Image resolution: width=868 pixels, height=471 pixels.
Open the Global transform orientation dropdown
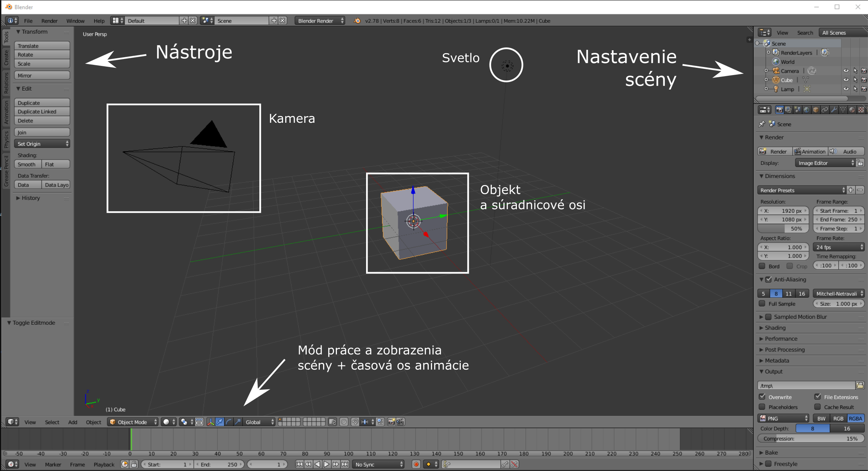click(x=259, y=422)
